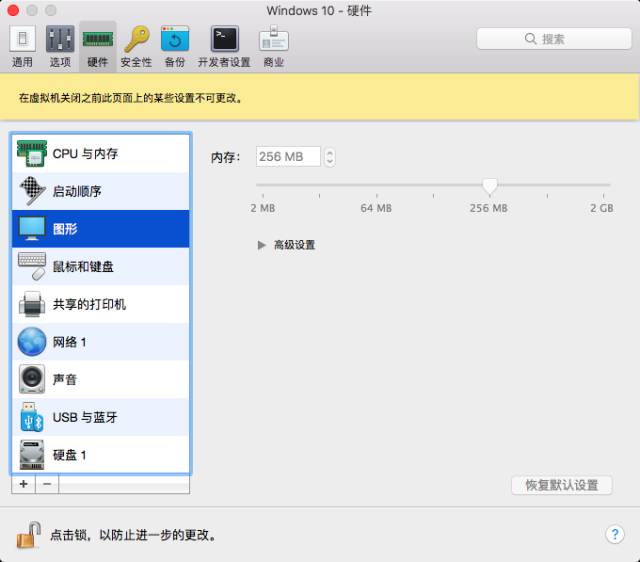Select the 启动顺序 list row

(x=100, y=191)
